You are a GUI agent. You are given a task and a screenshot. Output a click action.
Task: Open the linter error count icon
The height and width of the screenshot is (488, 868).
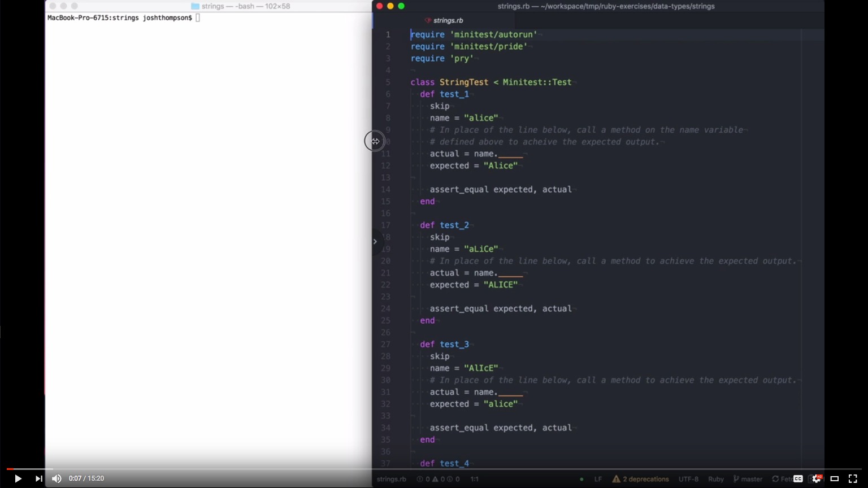coord(420,479)
